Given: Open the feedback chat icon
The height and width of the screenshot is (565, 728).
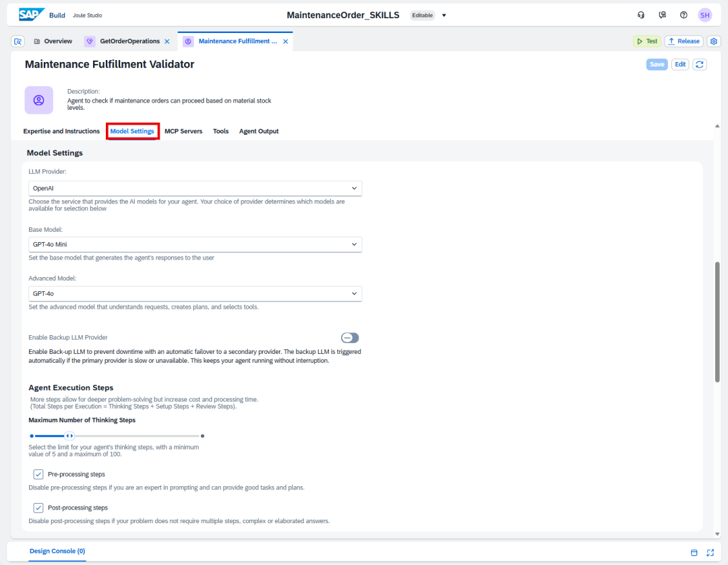Looking at the screenshot, I should 663,16.
